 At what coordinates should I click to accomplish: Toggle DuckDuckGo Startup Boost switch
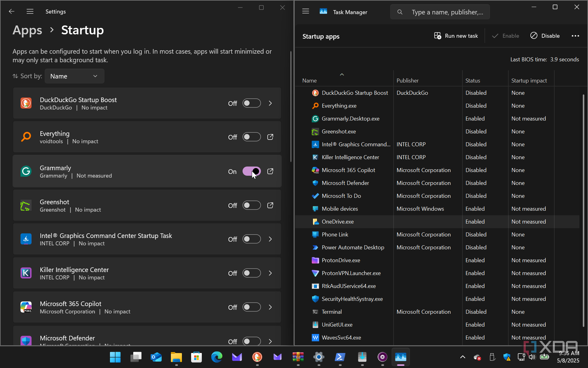251,103
